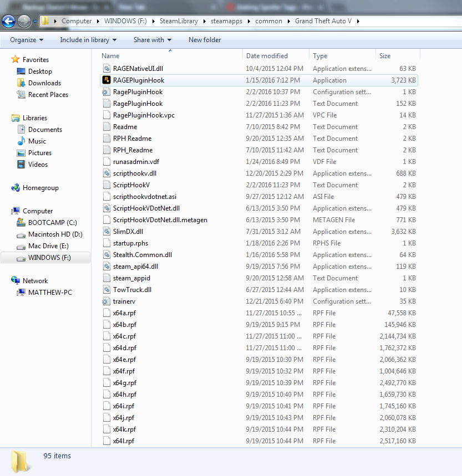This screenshot has width=462, height=476.
Task: Click the Back navigation arrow button
Action: coord(8,21)
